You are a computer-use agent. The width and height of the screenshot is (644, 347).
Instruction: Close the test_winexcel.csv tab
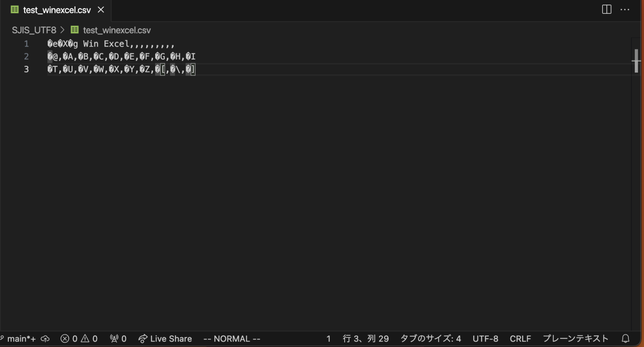click(x=100, y=9)
